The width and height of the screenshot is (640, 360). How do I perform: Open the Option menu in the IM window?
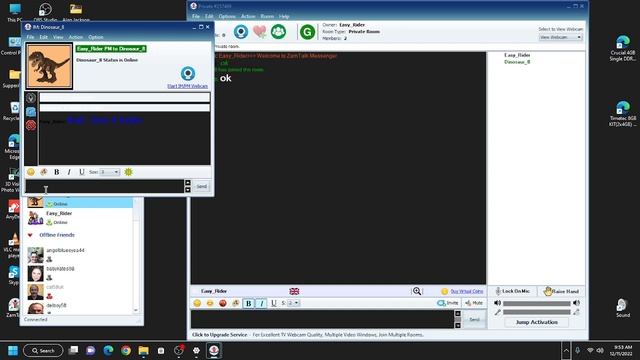point(96,37)
